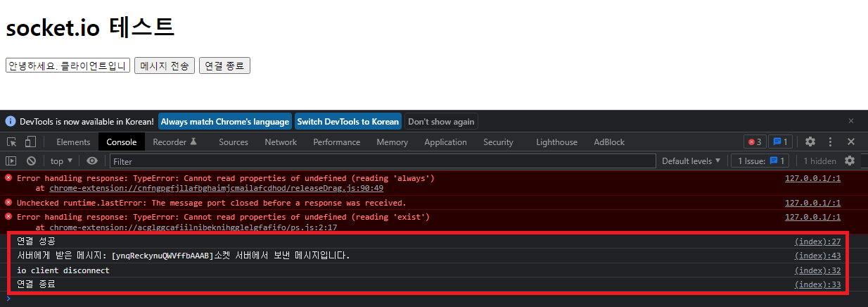
Task: Open DevTools settings gear in tab bar
Action: click(810, 142)
